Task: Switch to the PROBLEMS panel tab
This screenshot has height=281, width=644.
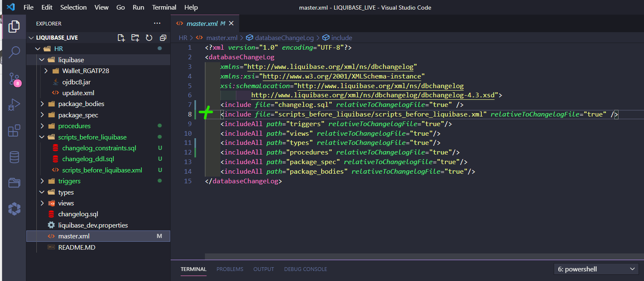Action: click(x=230, y=269)
